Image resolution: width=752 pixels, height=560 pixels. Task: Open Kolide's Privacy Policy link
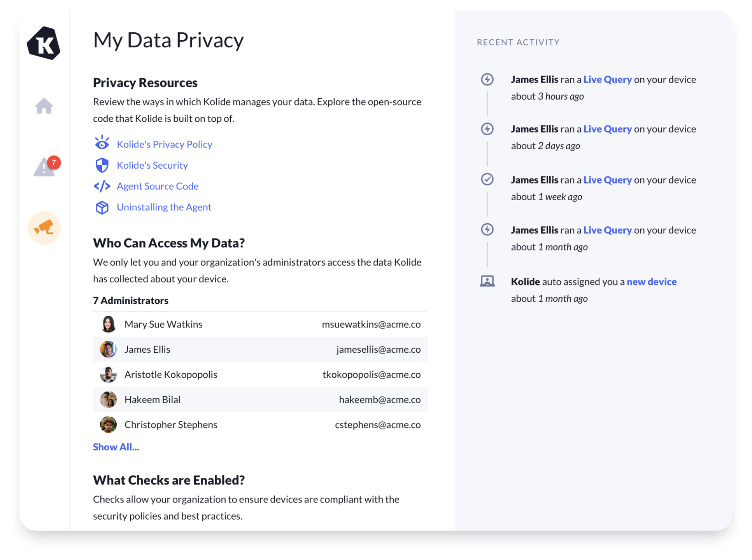point(164,144)
